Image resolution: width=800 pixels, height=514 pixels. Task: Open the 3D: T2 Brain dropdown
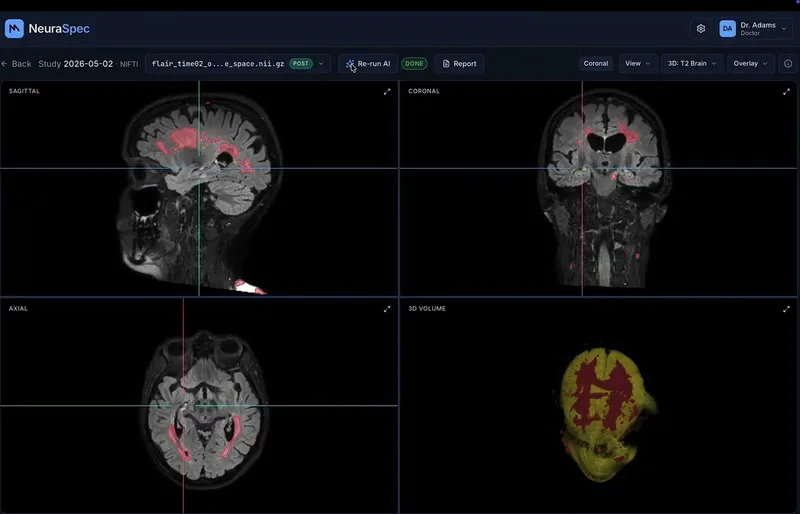point(692,63)
